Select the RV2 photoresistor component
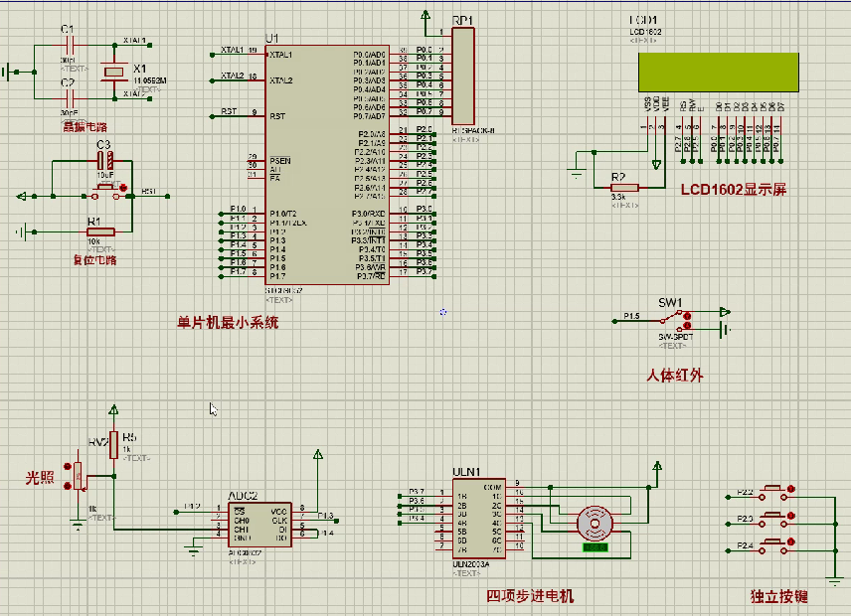 (x=79, y=480)
